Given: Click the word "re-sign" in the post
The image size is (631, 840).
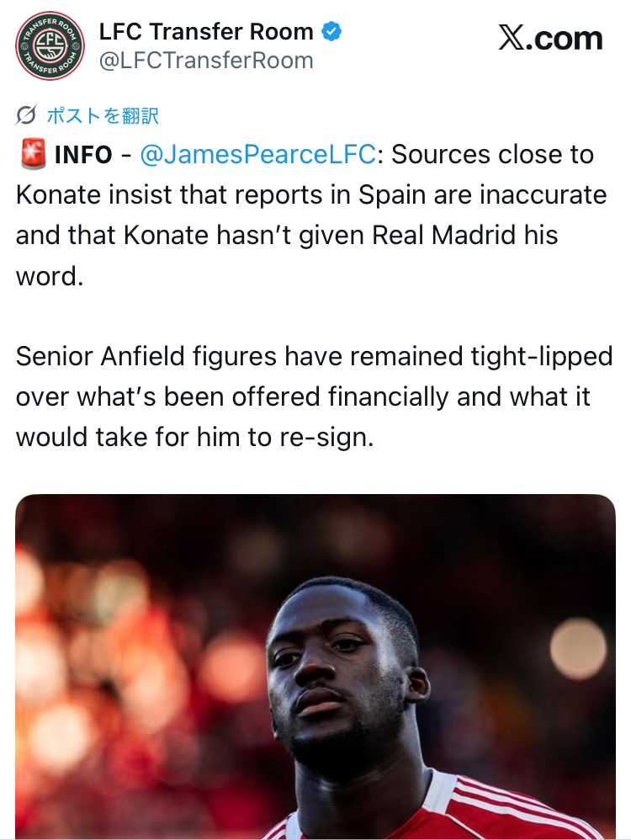Looking at the screenshot, I should [326, 437].
